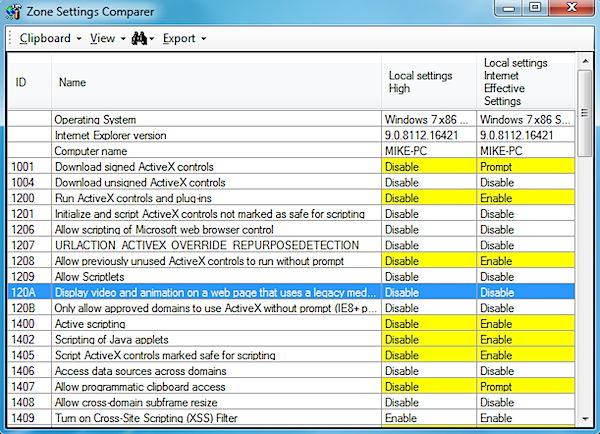Image resolution: width=600 pixels, height=434 pixels.
Task: Open the Clipboard menu
Action: 45,38
